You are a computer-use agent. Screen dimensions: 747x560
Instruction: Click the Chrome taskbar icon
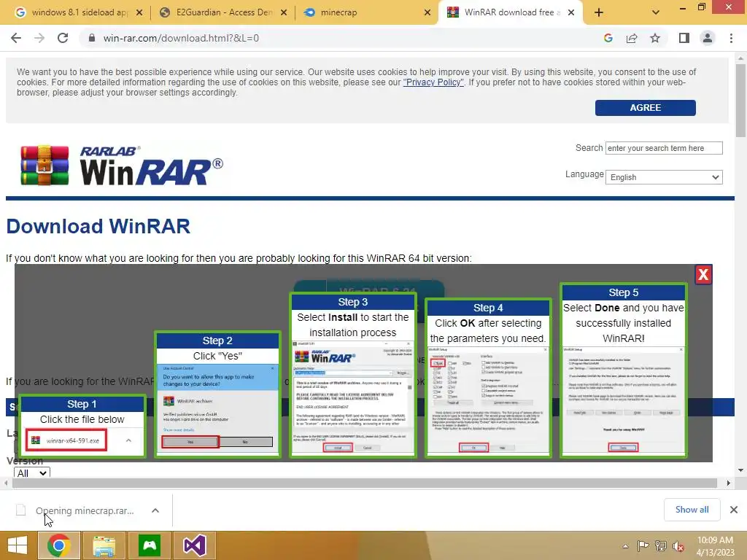58,545
